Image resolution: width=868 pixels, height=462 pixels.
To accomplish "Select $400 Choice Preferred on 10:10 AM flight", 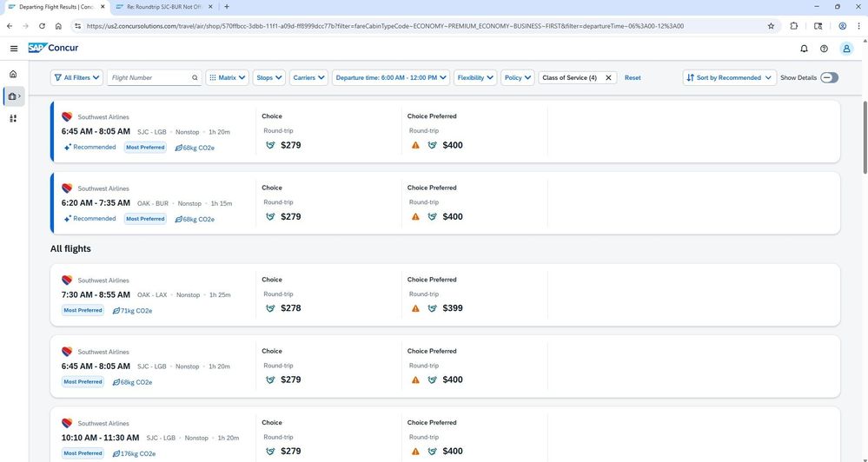I will (x=453, y=452).
